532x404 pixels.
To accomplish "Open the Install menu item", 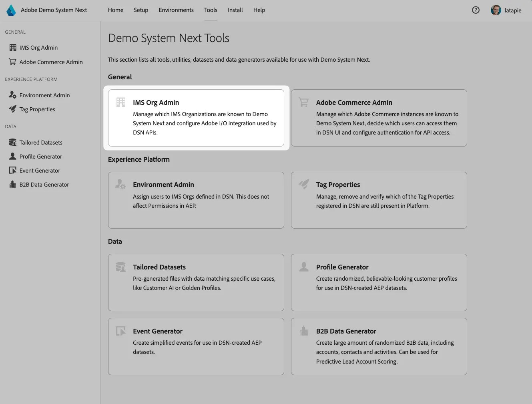I will pos(235,10).
